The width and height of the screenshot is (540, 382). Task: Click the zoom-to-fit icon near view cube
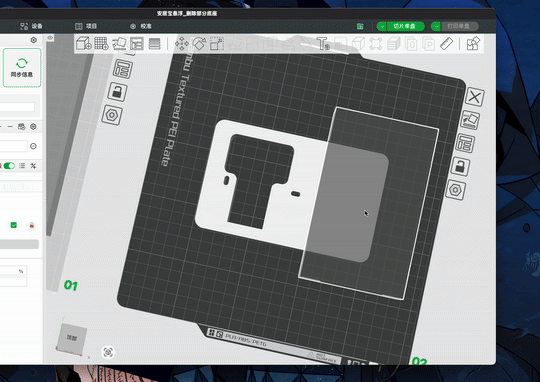pyautogui.click(x=108, y=352)
